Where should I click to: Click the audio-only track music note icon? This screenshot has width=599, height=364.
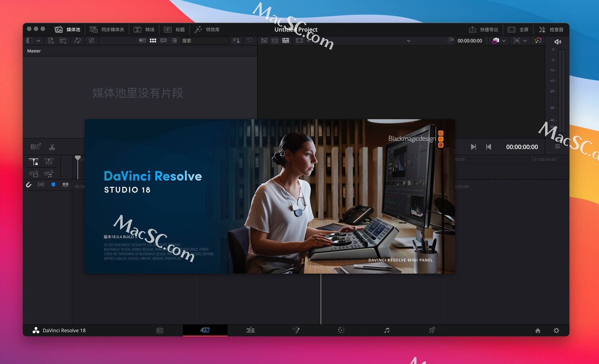point(48,174)
